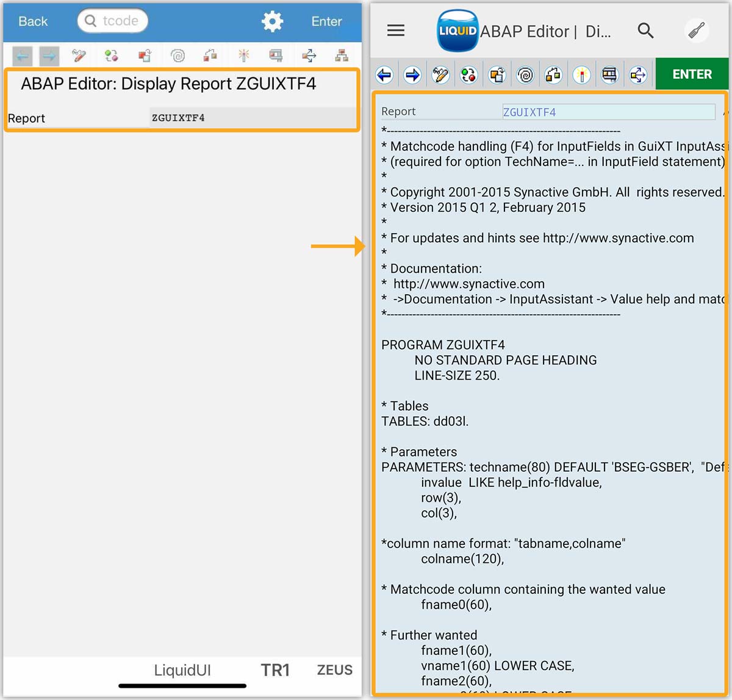Click round Active/Inactive green-red circles icon

[468, 75]
